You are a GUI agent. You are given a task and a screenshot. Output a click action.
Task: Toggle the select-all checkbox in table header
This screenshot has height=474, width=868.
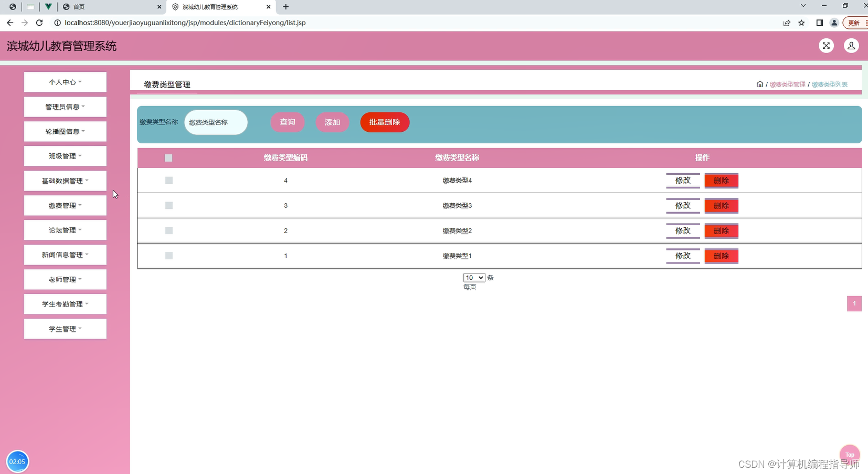click(168, 158)
